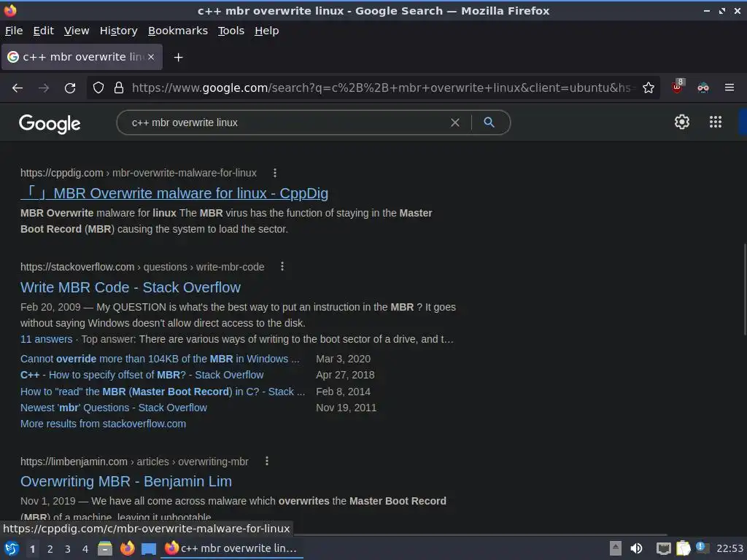
Task: Open the tracking protection shield icon
Action: click(x=98, y=88)
